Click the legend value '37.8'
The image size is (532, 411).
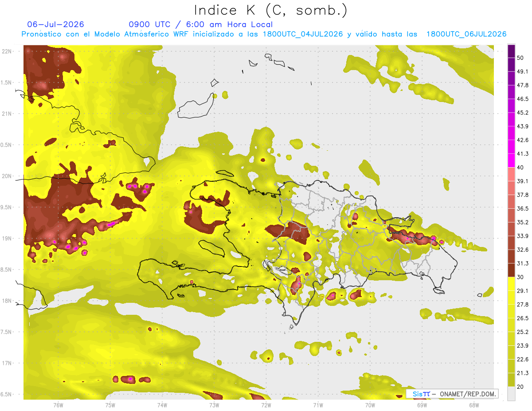(x=523, y=195)
